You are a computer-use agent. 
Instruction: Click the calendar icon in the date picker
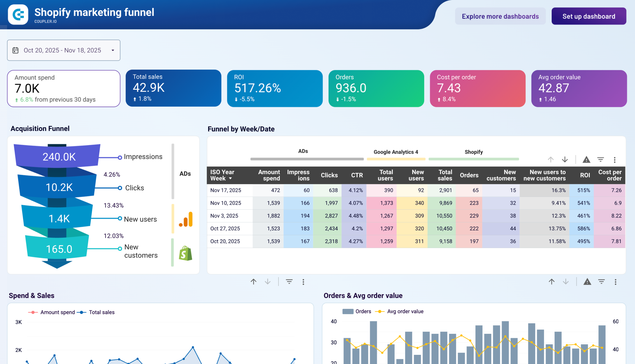(x=15, y=50)
